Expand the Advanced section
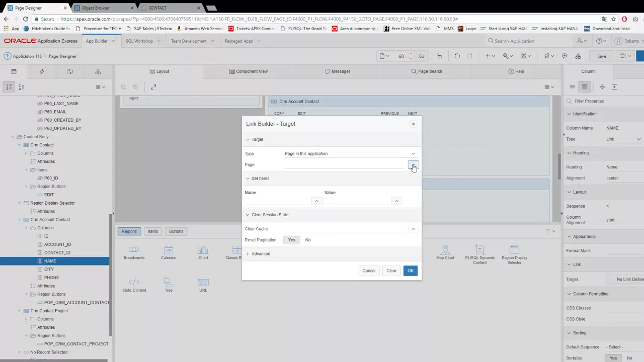Viewport: 644px width, 362px height. (248, 254)
